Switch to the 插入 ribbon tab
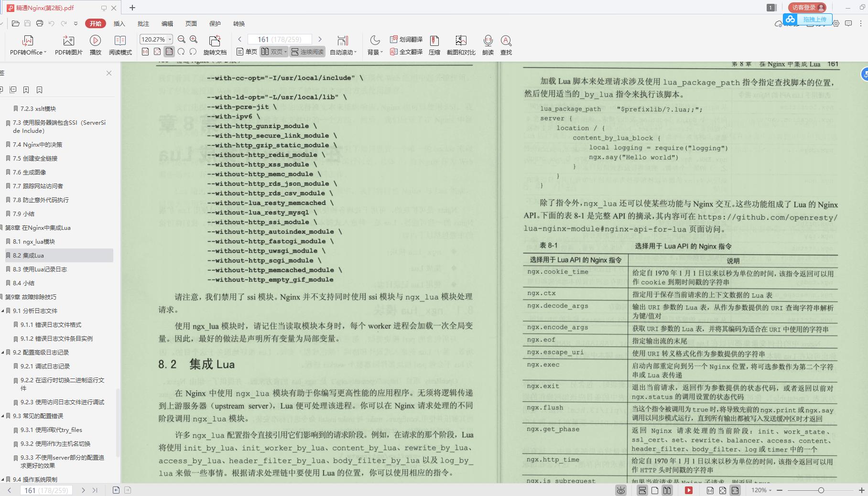The image size is (868, 496). [119, 23]
